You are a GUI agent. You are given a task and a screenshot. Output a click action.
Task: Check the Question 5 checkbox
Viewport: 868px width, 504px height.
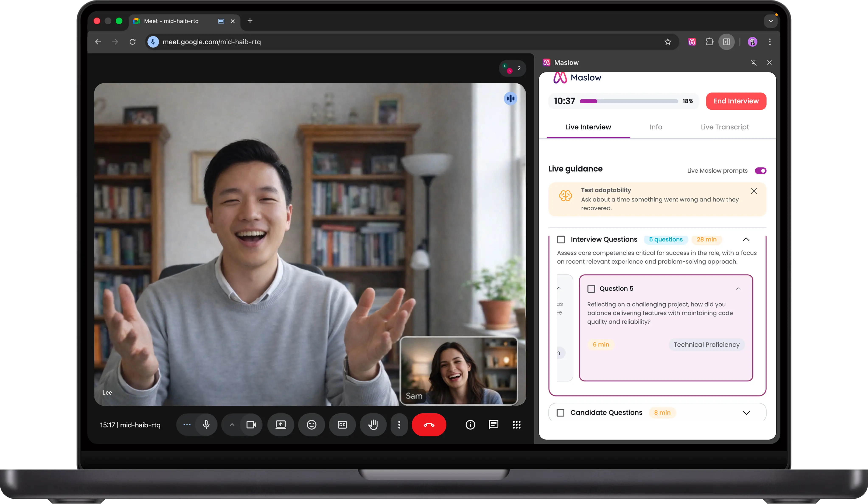coord(591,289)
